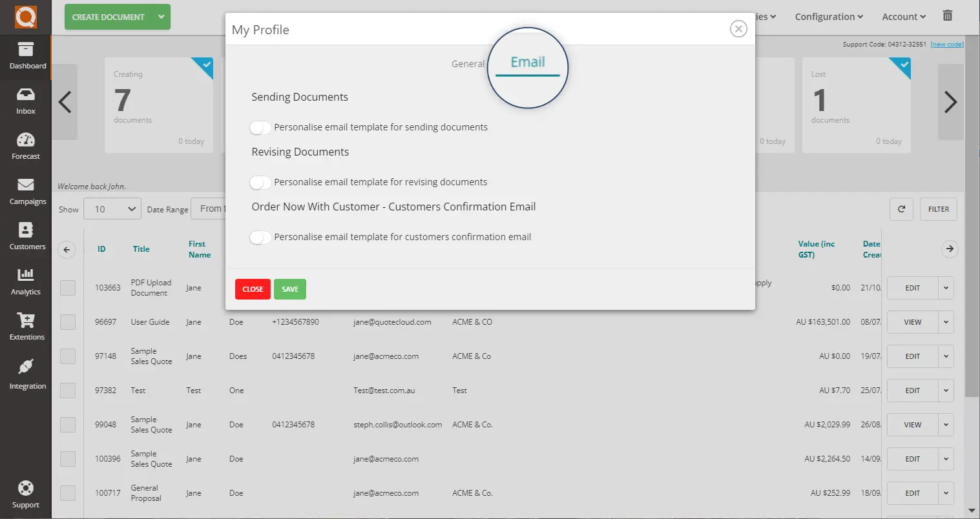Select the Email tab
This screenshot has height=519, width=980.
pos(528,62)
